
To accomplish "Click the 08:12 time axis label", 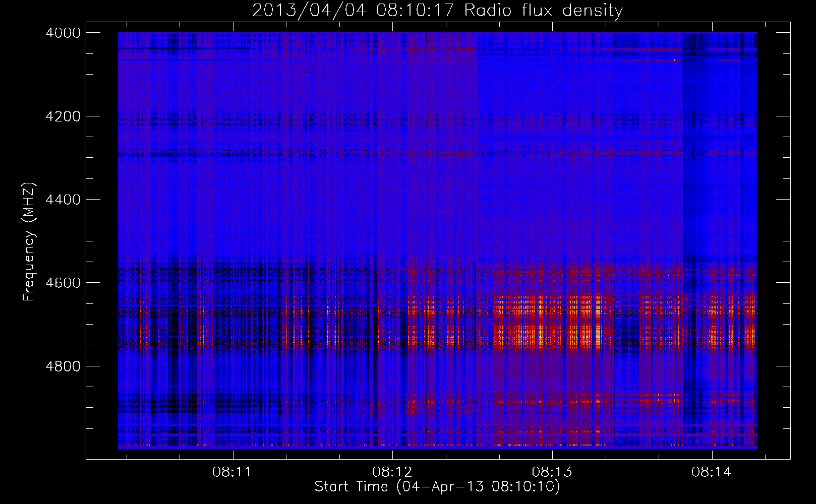I will [392, 472].
